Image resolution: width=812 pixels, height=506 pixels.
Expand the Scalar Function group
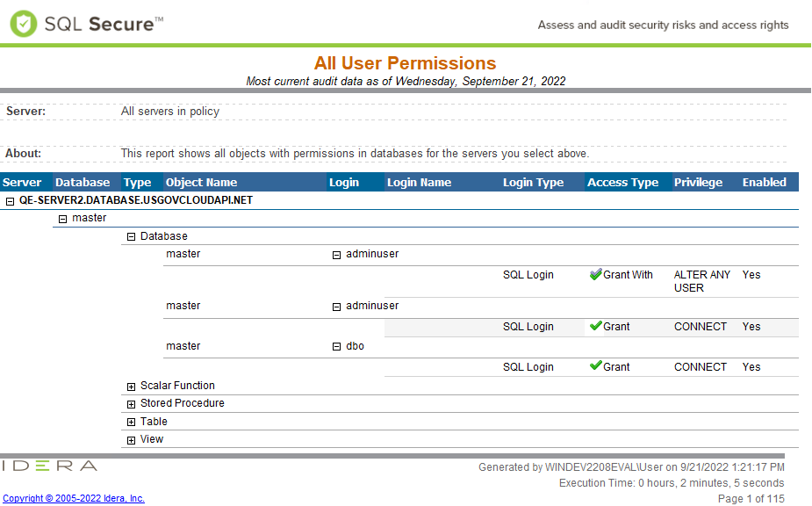pyautogui.click(x=132, y=387)
